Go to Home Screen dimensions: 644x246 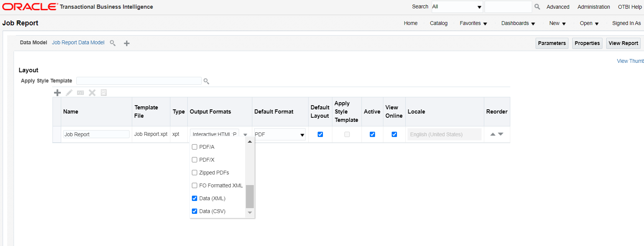[x=411, y=23]
